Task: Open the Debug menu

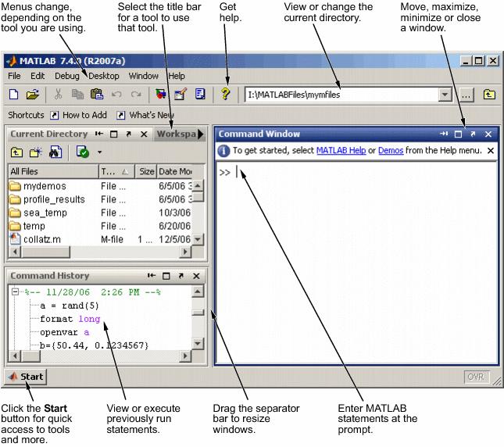Action: [x=67, y=76]
